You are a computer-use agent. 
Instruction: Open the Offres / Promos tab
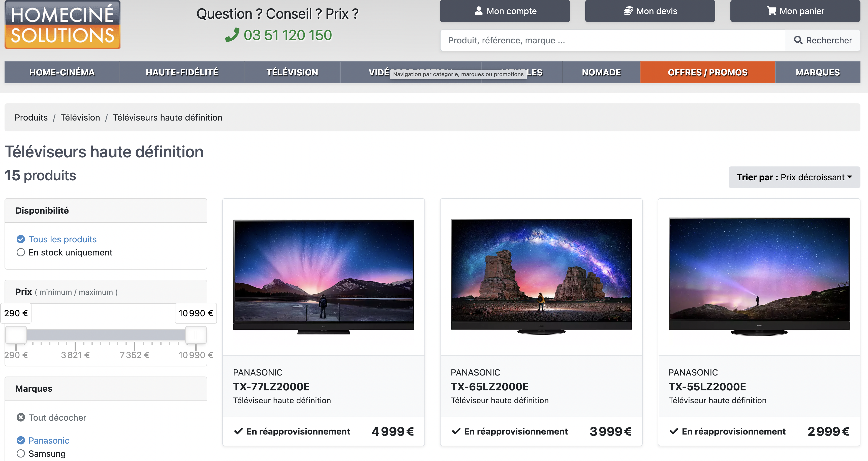(x=708, y=72)
